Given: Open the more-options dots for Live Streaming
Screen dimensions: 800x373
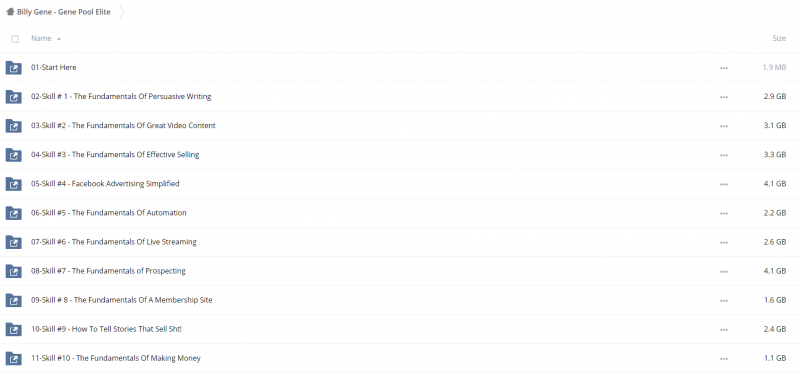Looking at the screenshot, I should click(723, 242).
